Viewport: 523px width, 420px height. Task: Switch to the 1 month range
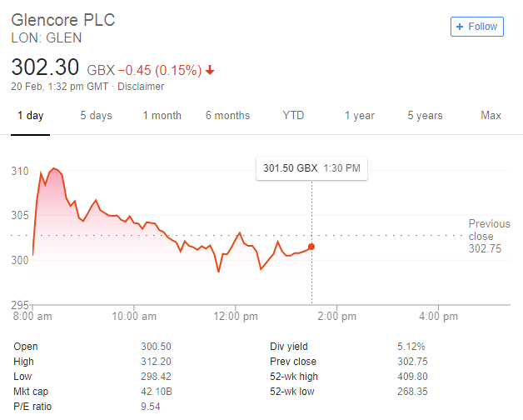pos(162,116)
